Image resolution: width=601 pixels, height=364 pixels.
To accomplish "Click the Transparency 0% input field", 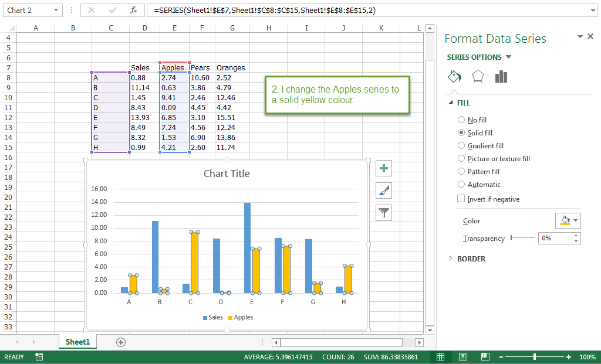I will click(x=555, y=238).
